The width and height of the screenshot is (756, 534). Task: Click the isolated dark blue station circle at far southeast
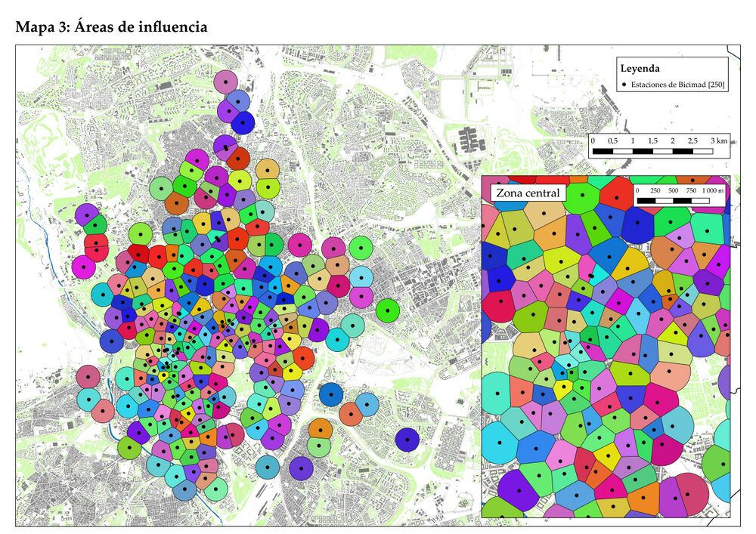pos(407,440)
